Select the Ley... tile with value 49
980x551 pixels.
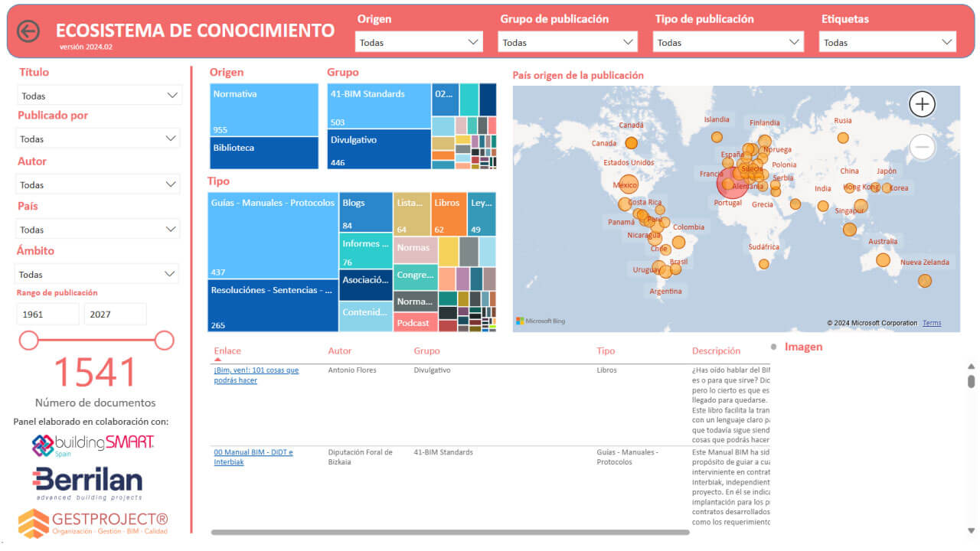point(482,214)
